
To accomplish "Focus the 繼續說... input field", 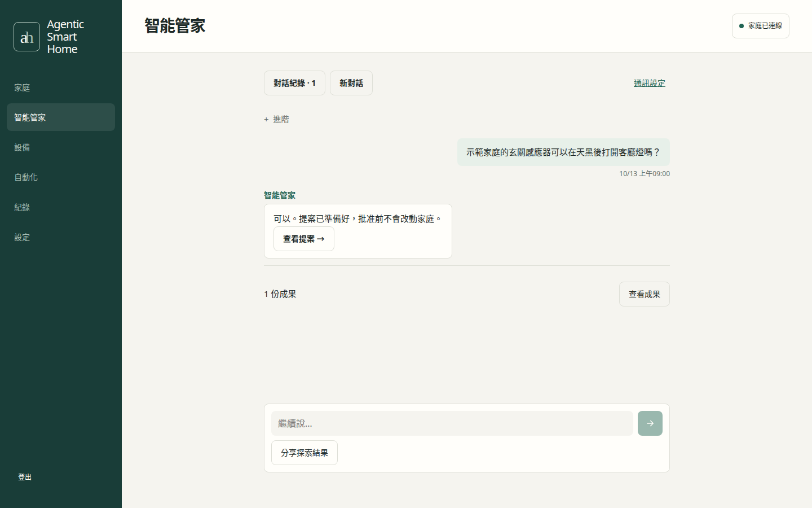I will click(x=452, y=423).
